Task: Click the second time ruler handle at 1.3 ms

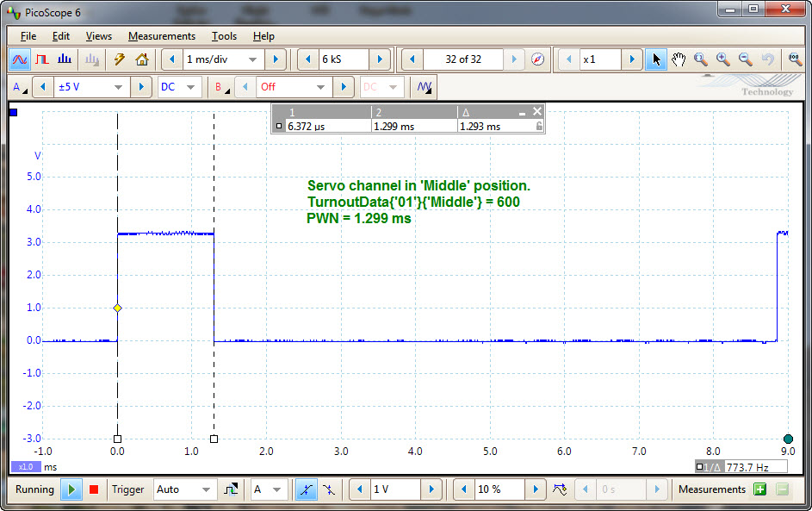Action: click(x=214, y=439)
